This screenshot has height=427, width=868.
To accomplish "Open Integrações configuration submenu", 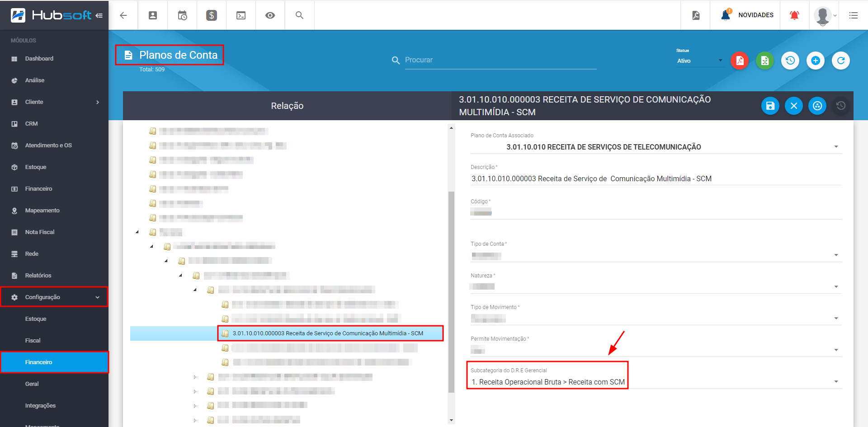I will tap(54, 406).
